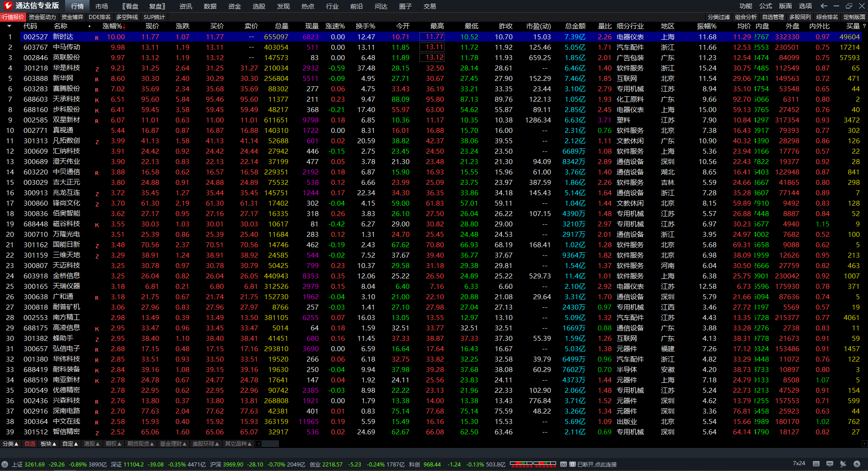
Task: Click the back arrow in title bar
Action: click(824, 6)
